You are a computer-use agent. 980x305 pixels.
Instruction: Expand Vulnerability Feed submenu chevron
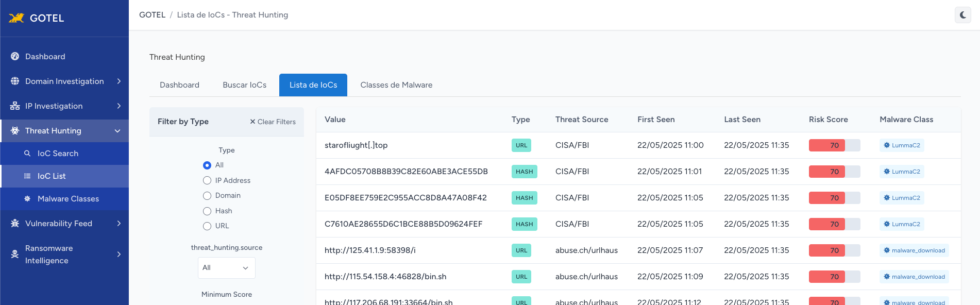tap(119, 224)
